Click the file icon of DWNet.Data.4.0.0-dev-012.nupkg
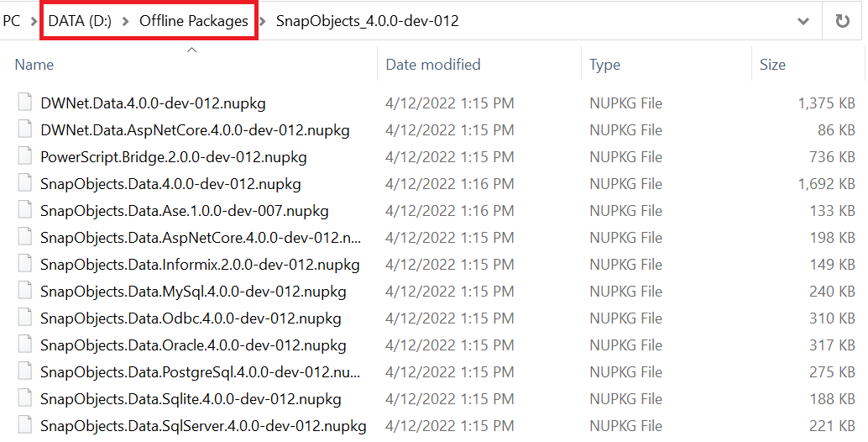This screenshot has height=442, width=868. (x=25, y=103)
